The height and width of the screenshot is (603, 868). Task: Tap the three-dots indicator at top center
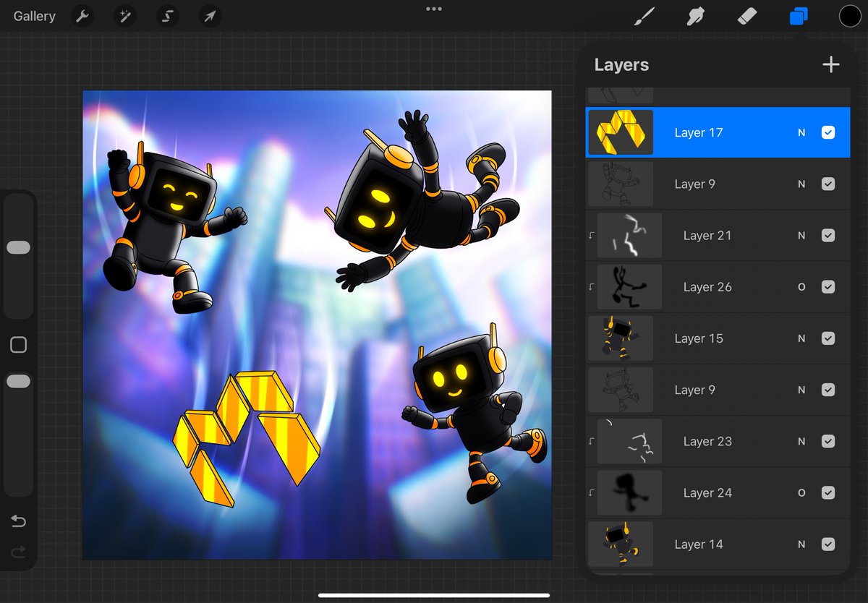(434, 9)
